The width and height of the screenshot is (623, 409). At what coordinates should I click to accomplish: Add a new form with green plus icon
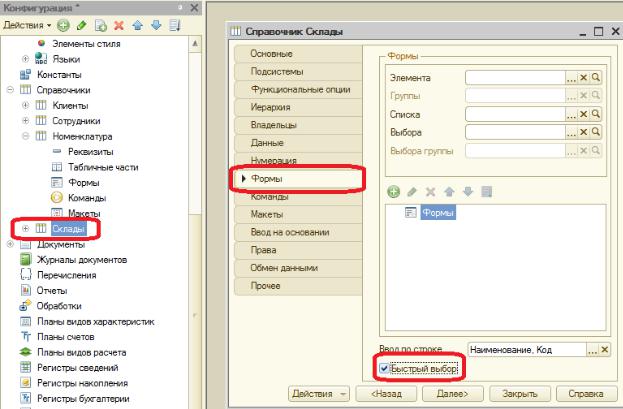click(x=393, y=192)
